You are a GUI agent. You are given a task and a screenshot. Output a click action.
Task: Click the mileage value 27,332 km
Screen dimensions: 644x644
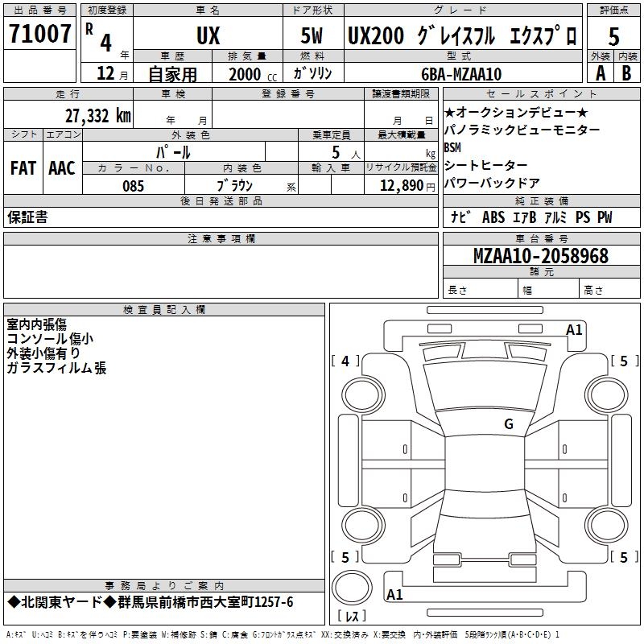coord(97,116)
